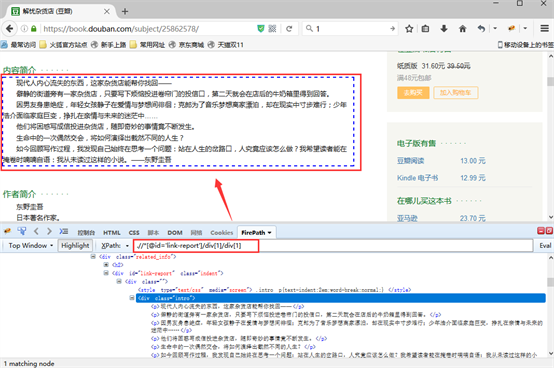554x368 pixels.
Task: Open dropdown beside the Firebug toolbar icon
Action: [x=525, y=28]
